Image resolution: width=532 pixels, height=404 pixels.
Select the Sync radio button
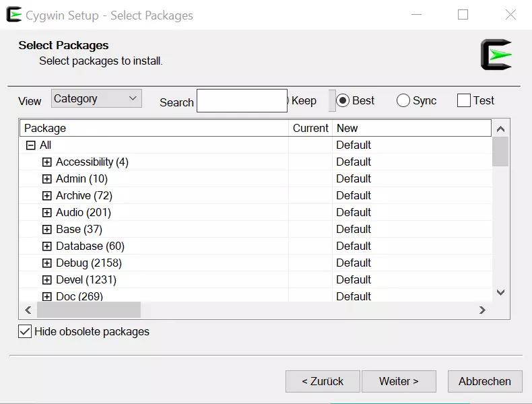point(403,100)
